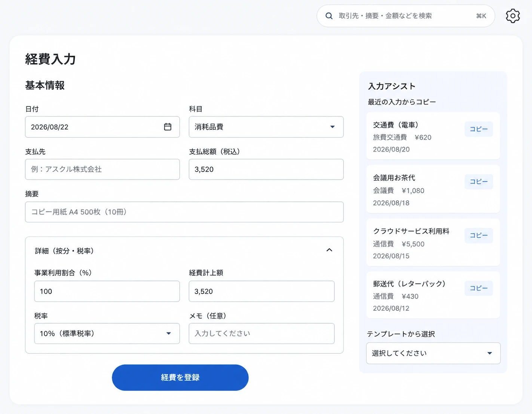Screen dimensions: 532x414
Task: Click the 事業利用割合（%） field
Action: pos(107,291)
